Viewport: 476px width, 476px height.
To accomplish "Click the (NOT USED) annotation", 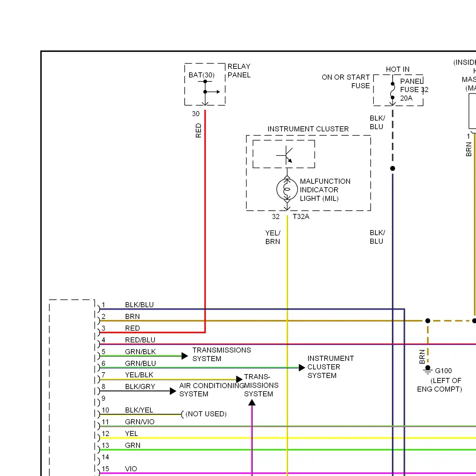I will [206, 414].
